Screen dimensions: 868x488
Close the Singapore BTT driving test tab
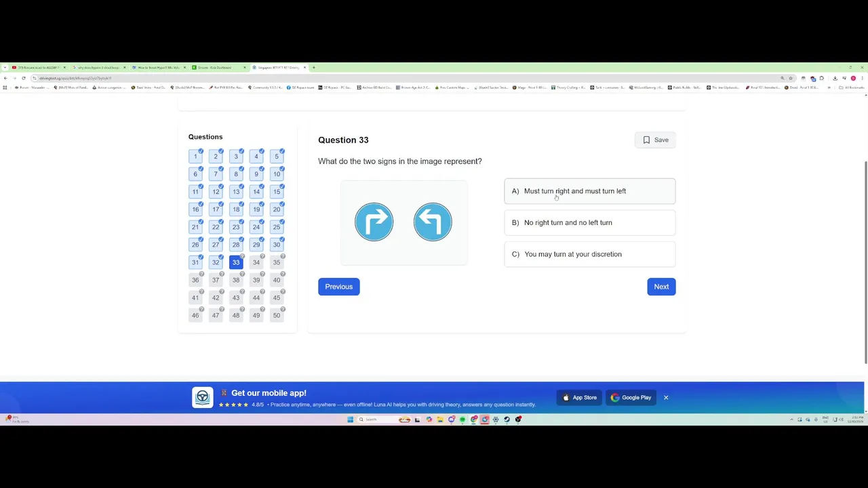pos(304,68)
